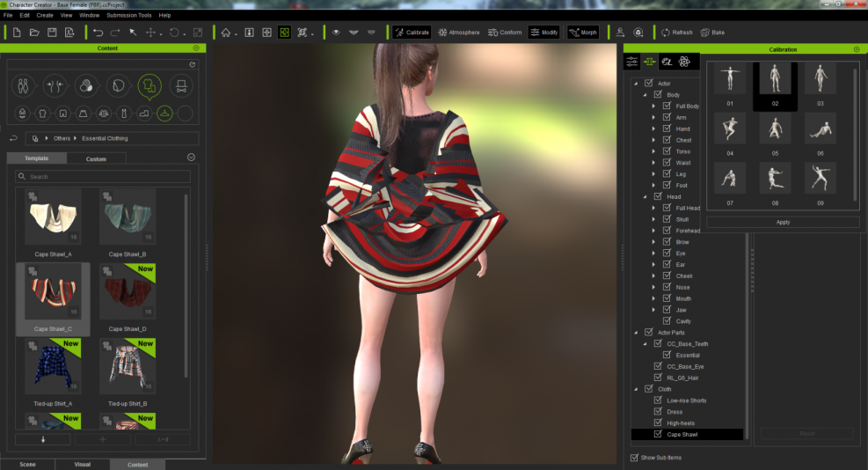Viewport: 868px width, 470px height.
Task: Select calibration pose 05 thumbnail
Action: click(775, 131)
